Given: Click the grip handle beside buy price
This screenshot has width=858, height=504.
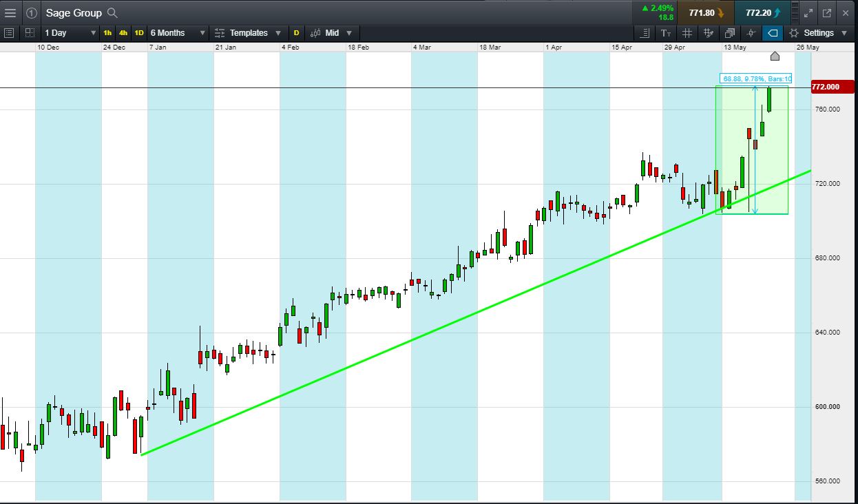Looking at the screenshot, I should (795, 12).
